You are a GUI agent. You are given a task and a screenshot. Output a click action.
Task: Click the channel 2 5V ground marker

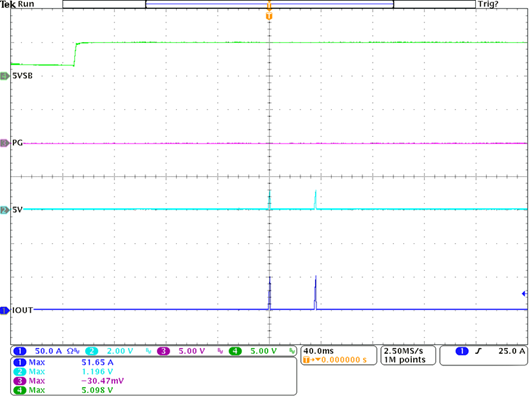point(5,210)
